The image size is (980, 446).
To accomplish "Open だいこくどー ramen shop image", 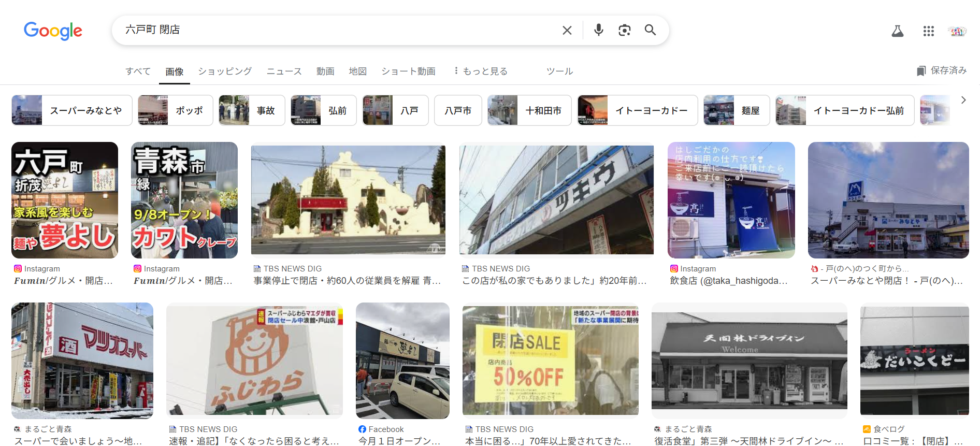I will pos(915,361).
